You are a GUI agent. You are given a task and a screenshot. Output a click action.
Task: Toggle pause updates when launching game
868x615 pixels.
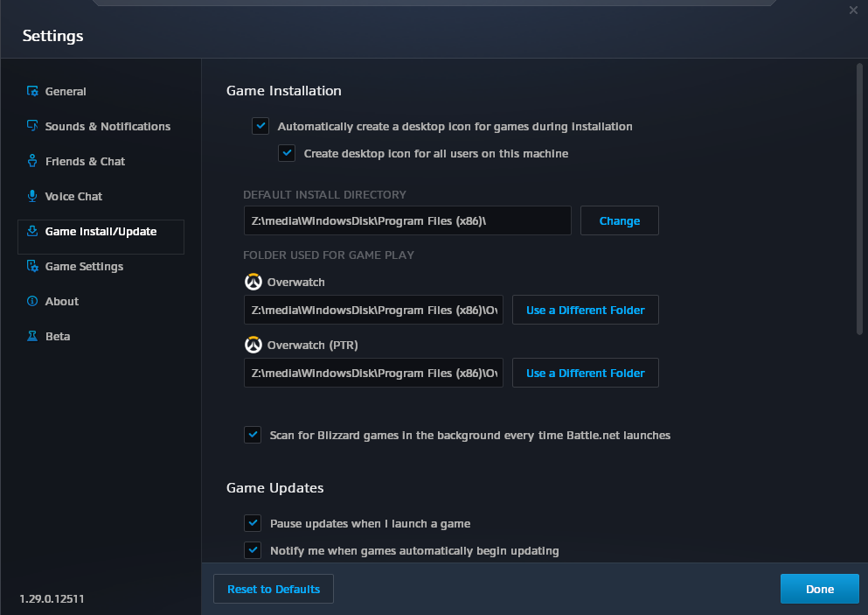point(253,522)
